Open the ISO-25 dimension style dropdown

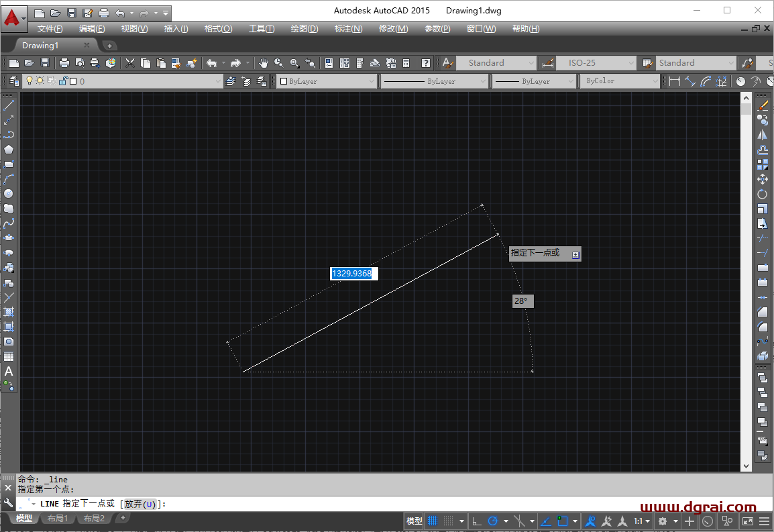pyautogui.click(x=631, y=63)
